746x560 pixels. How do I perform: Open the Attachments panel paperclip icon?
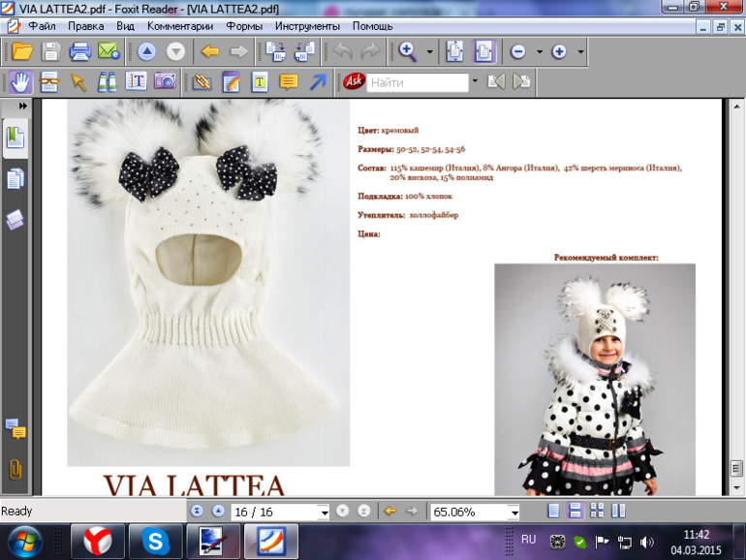(16, 470)
